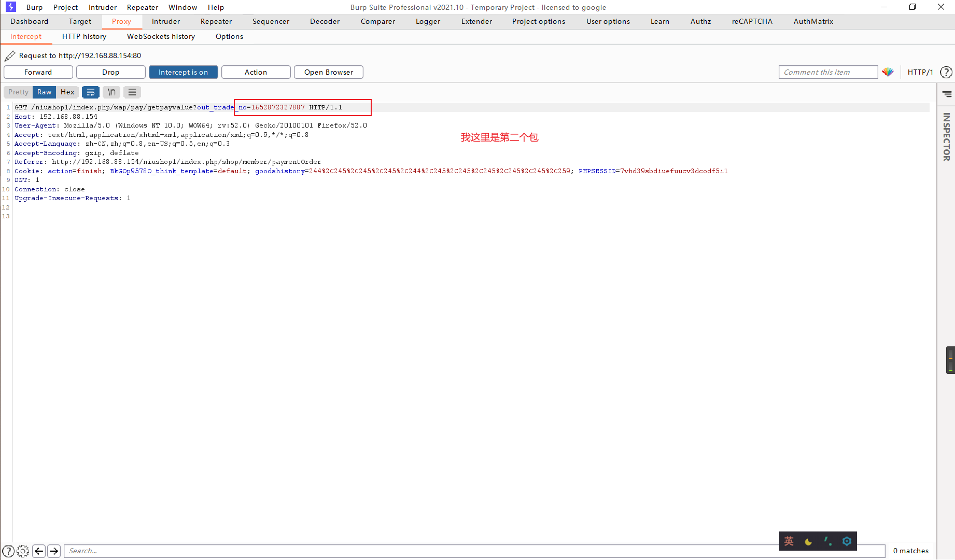Switch to WebSockets history sub-tab
Viewport: 955px width, 560px height.
161,36
